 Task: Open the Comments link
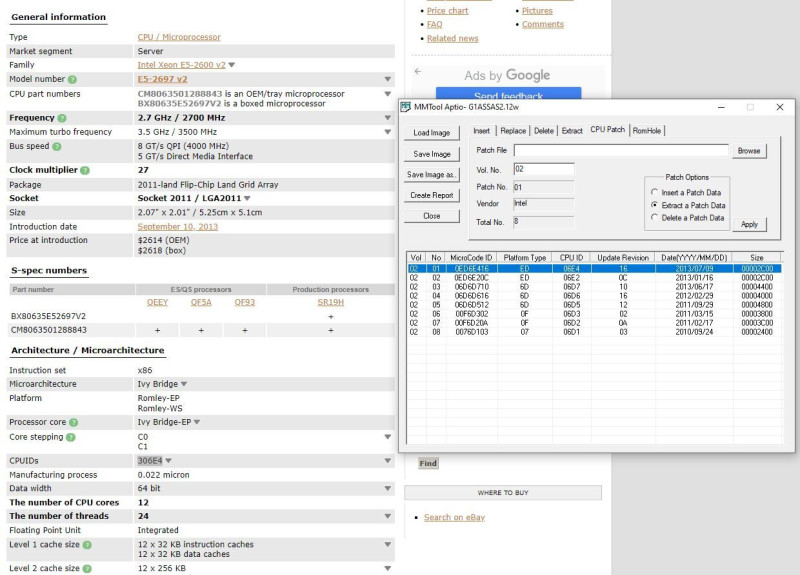[x=542, y=24]
